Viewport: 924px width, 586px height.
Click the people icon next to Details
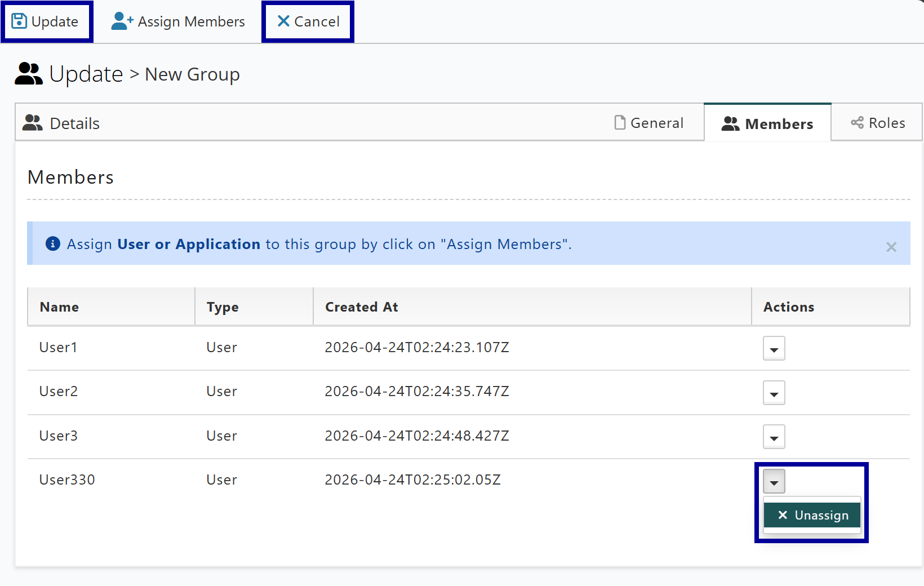[33, 123]
